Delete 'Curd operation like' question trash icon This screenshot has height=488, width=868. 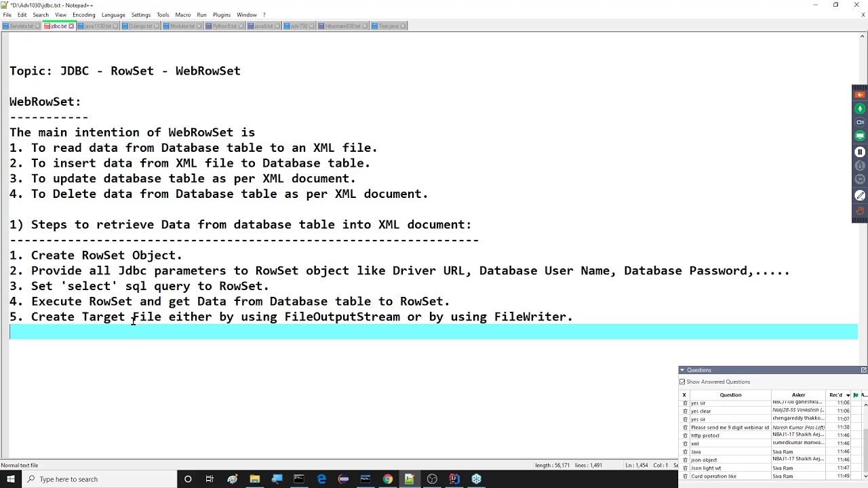[685, 476]
